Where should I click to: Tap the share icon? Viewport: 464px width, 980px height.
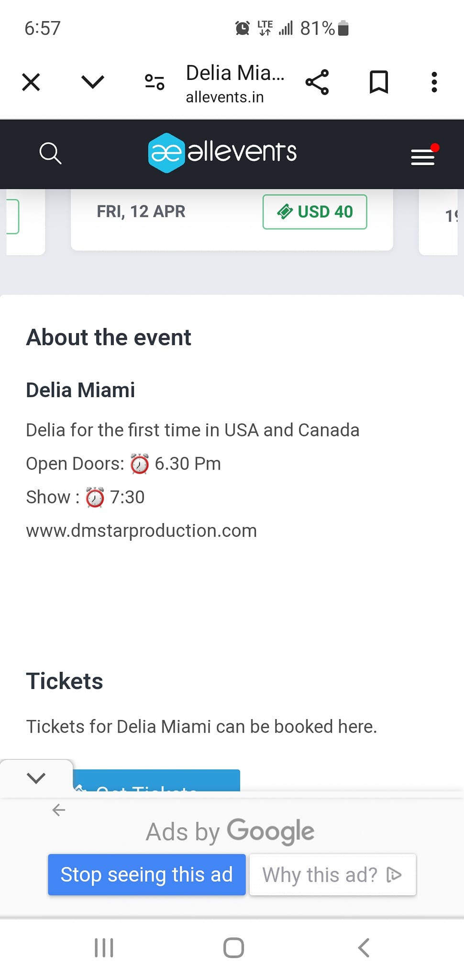[x=317, y=82]
